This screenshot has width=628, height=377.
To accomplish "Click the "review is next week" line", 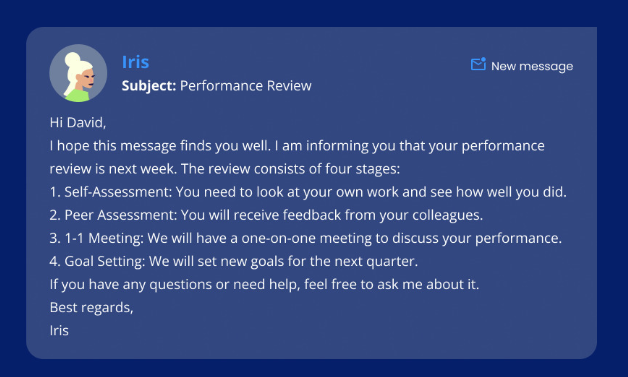I will click(225, 169).
